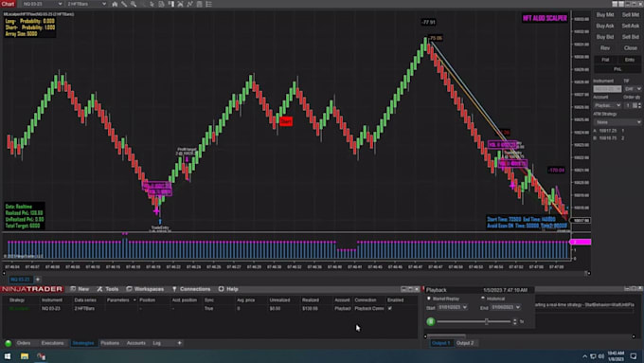Click the Sell Bid button
Screen dimensions: 644x363
[x=630, y=37]
